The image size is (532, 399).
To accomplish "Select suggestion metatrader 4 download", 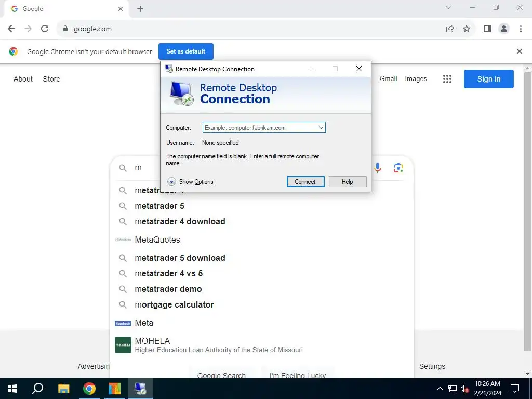I will coord(262,221).
